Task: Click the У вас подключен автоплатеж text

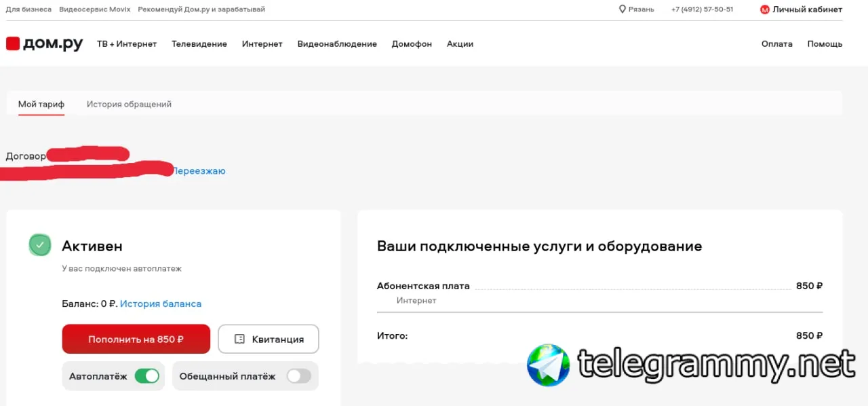Action: tap(122, 268)
